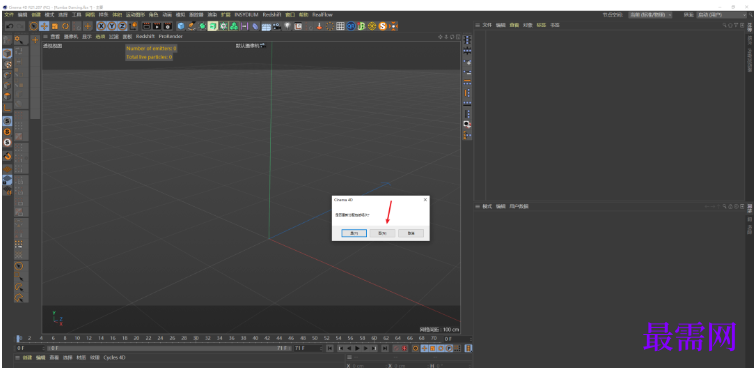
Task: Switch to Model mode in the left palette
Action: tap(7, 53)
